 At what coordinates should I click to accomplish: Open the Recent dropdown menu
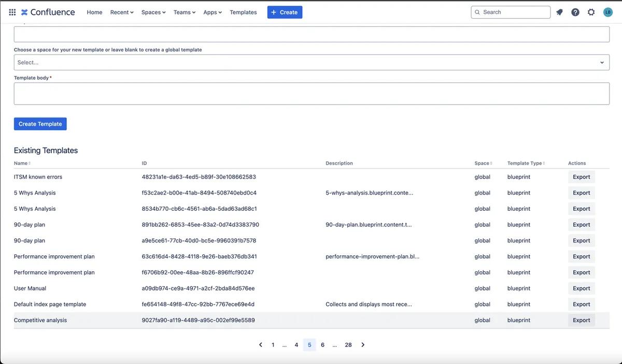coord(122,12)
